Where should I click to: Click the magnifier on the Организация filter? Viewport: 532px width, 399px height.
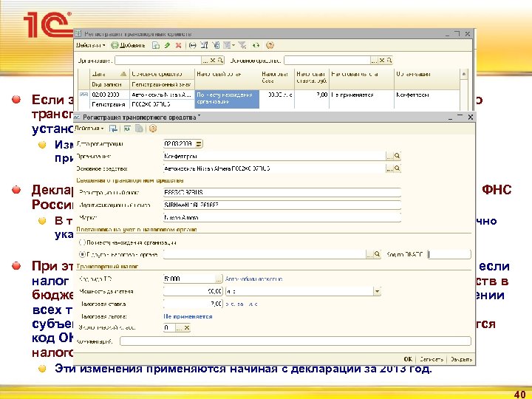coord(220,61)
